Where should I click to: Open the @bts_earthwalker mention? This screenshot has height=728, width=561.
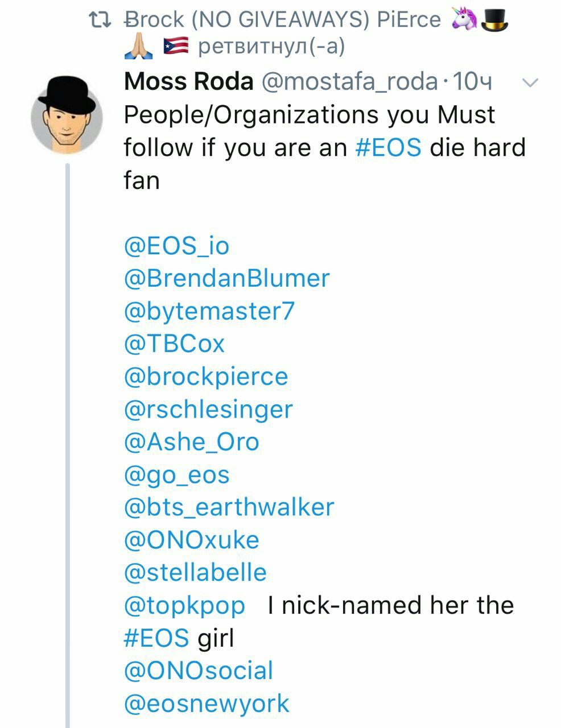pyautogui.click(x=229, y=507)
